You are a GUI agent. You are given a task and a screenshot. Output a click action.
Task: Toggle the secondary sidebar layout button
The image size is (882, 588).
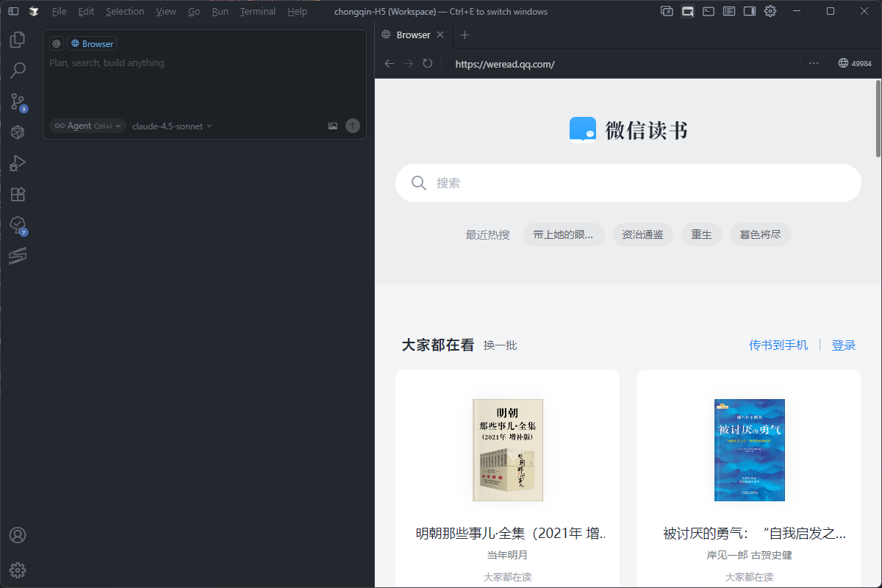[749, 11]
